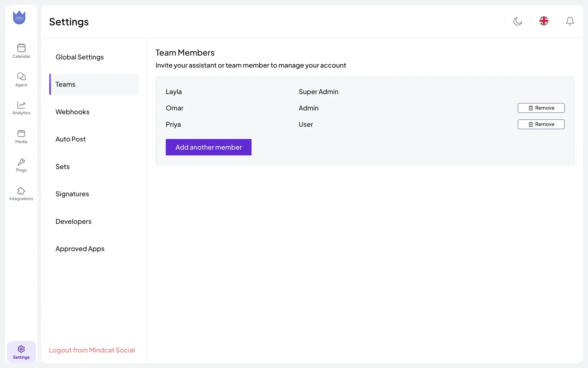Image resolution: width=588 pixels, height=368 pixels.
Task: Open the Agent chat icon
Action: (x=21, y=79)
